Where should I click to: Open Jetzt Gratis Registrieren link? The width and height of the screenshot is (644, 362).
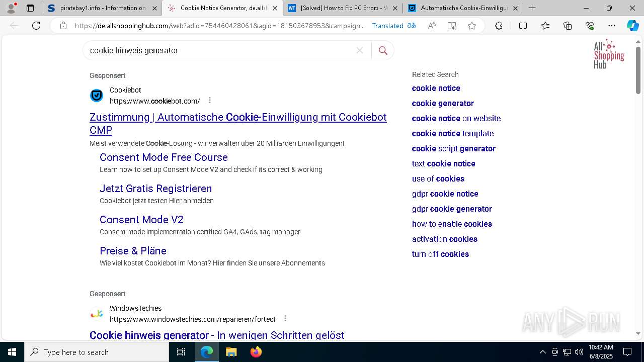click(x=155, y=189)
